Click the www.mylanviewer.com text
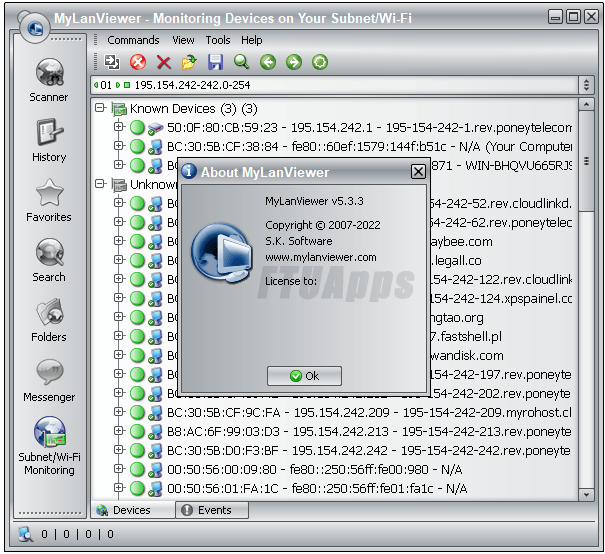605x554 pixels. (x=321, y=257)
